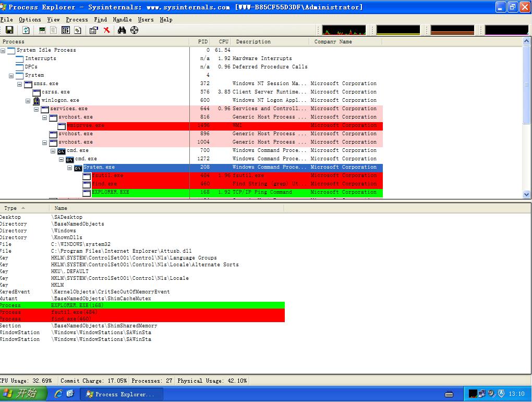Collapse the svchost.exe PID 816 node
532x402 pixels.
(x=44, y=117)
